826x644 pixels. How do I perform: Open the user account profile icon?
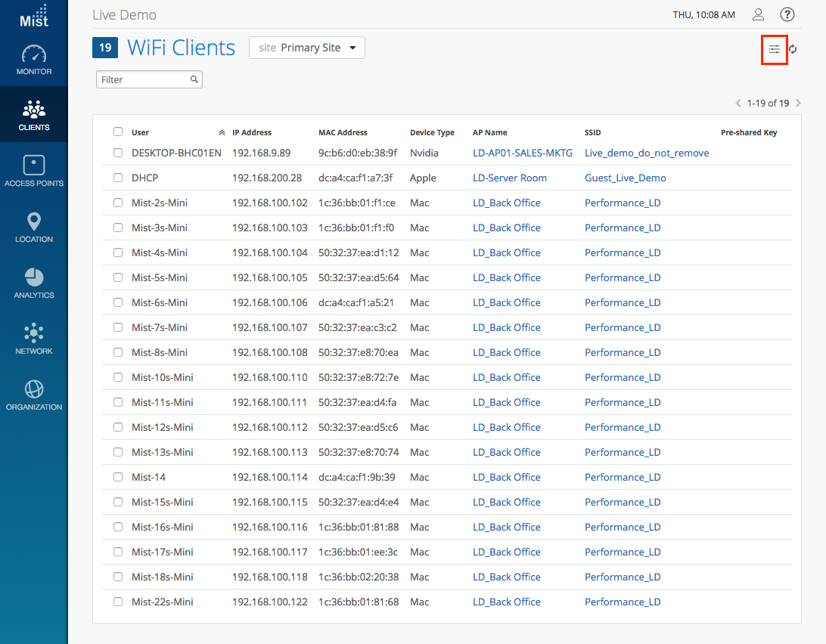[x=758, y=14]
